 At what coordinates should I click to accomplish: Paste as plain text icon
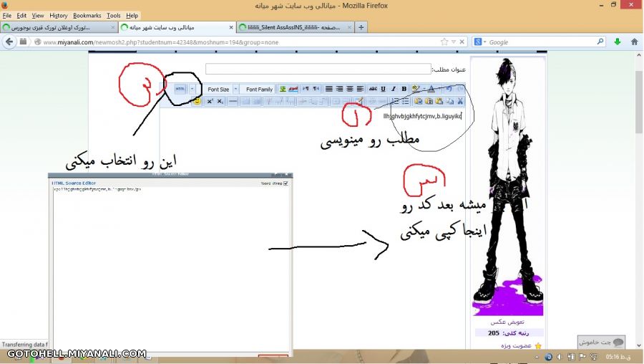[x=429, y=101]
